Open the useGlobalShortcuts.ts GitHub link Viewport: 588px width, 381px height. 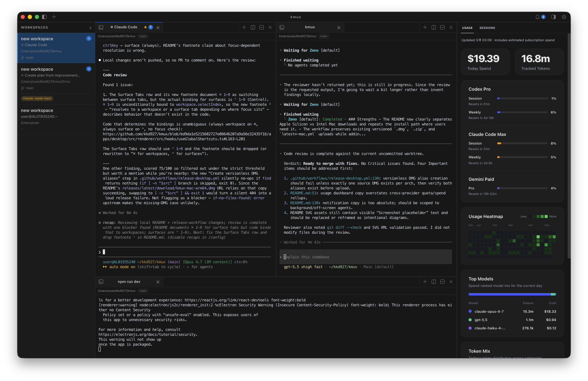pos(187,137)
